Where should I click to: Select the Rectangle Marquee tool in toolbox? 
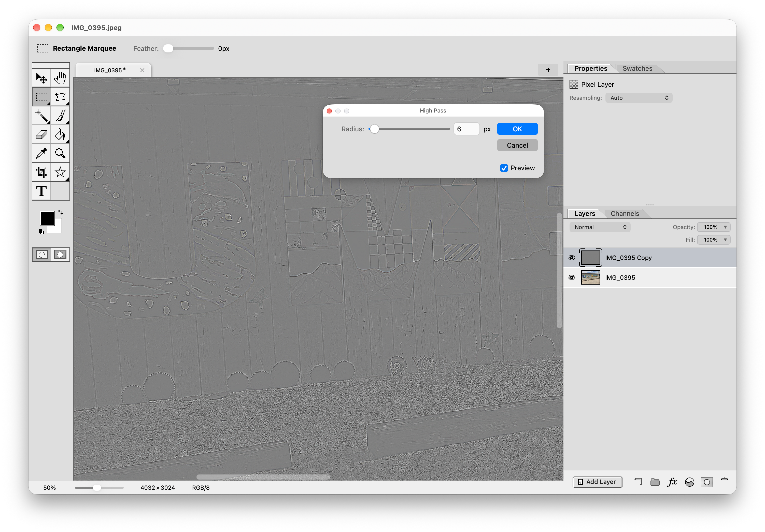(41, 97)
